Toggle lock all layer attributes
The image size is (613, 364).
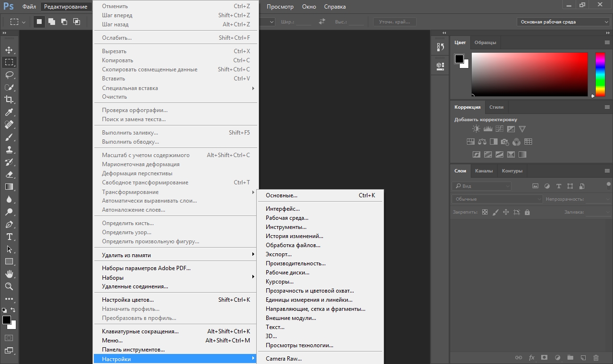(527, 212)
